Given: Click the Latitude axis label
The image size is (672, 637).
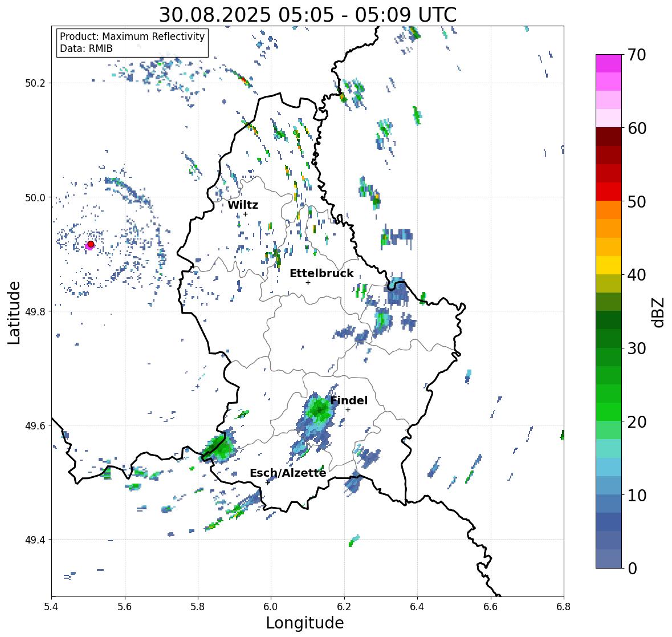Looking at the screenshot, I should 14,313.
